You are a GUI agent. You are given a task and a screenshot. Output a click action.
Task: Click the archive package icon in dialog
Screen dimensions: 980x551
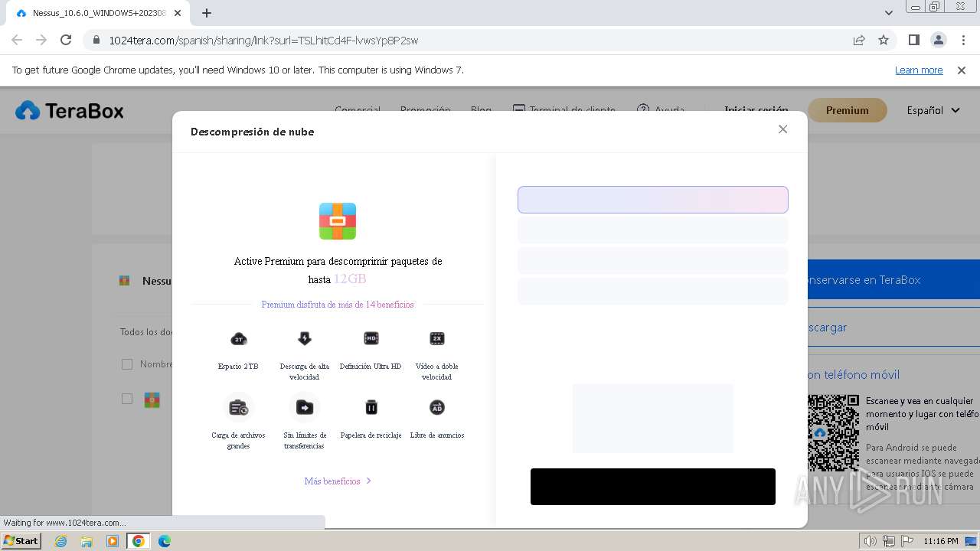click(338, 221)
